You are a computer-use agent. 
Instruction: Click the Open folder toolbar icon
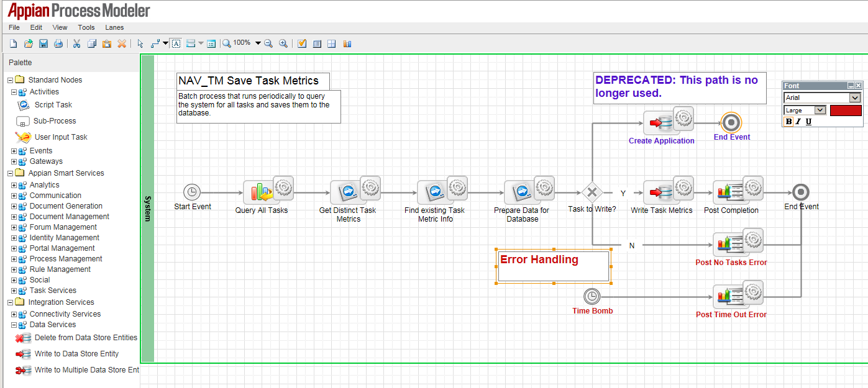point(29,43)
